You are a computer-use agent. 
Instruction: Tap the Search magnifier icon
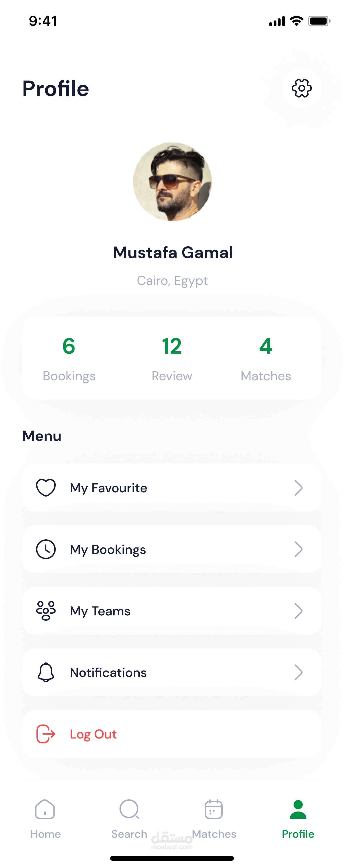click(129, 809)
